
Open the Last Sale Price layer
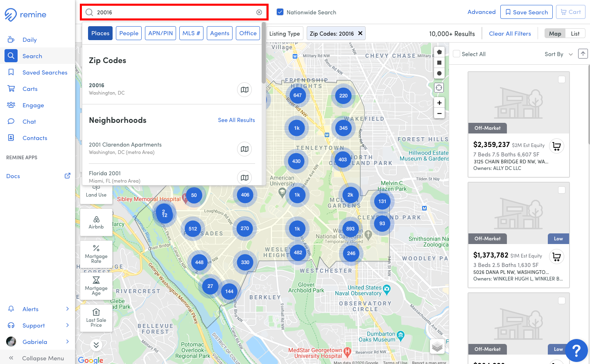[96, 318]
